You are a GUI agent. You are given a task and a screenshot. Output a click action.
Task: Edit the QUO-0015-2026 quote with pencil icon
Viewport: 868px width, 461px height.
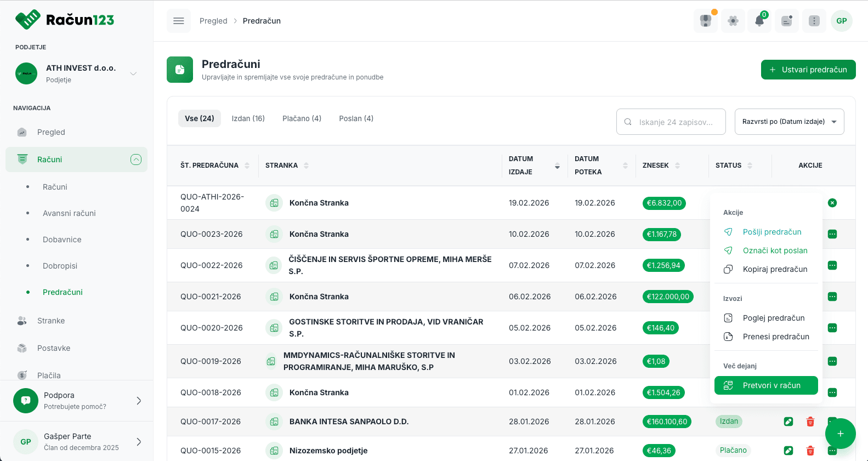click(788, 451)
